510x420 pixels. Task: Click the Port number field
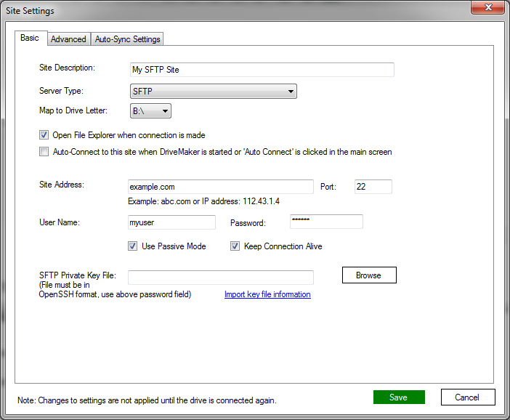373,187
